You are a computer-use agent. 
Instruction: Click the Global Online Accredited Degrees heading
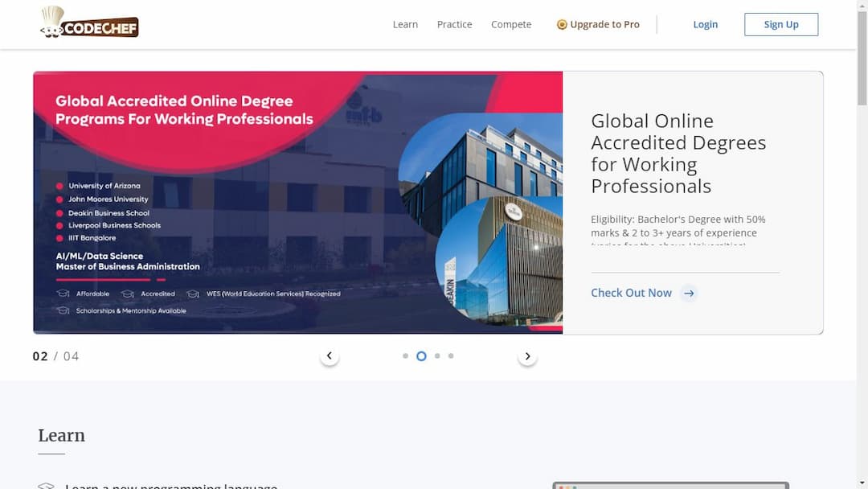[678, 154]
